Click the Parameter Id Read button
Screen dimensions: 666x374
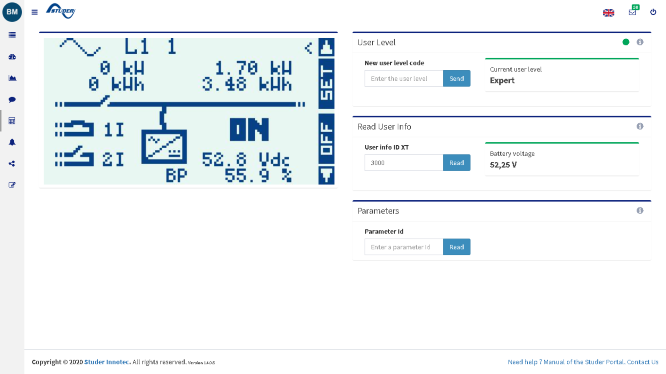pyautogui.click(x=457, y=247)
